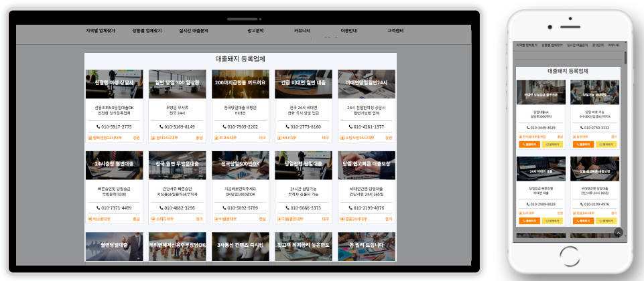644x281 pixels.
Task: Open 지역별 업체찾기 in the desktop navigation
Action: coord(101,31)
